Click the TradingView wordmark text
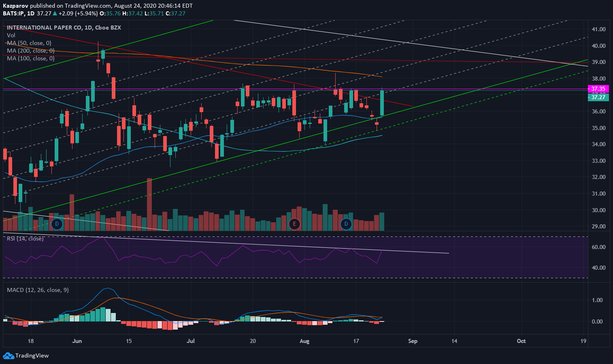The height and width of the screenshot is (364, 613). pos(32,355)
